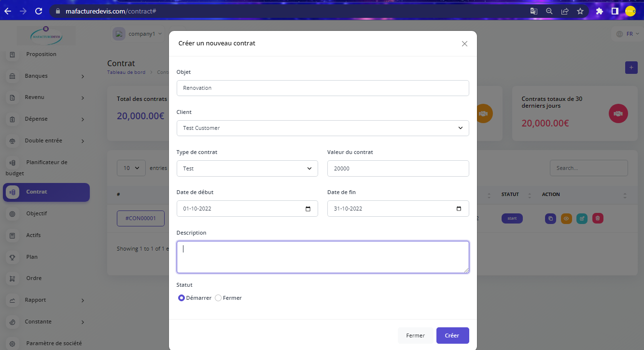Click the Proposition sidebar icon
This screenshot has height=350, width=644.
pyautogui.click(x=13, y=55)
